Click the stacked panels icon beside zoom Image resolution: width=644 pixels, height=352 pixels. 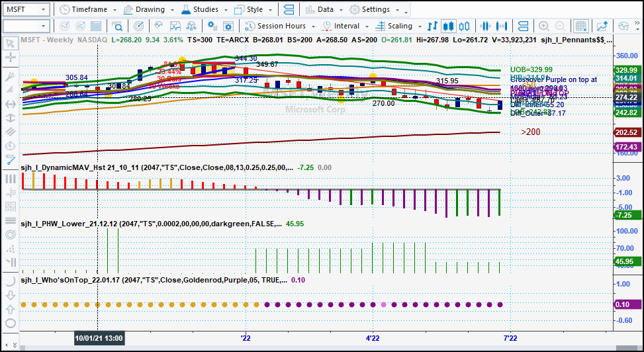pos(523,26)
